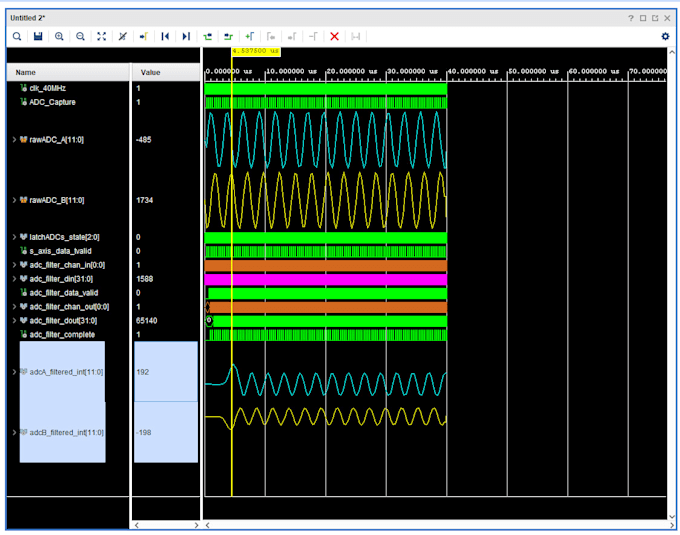
Task: Click the Value column header
Action: tap(166, 72)
